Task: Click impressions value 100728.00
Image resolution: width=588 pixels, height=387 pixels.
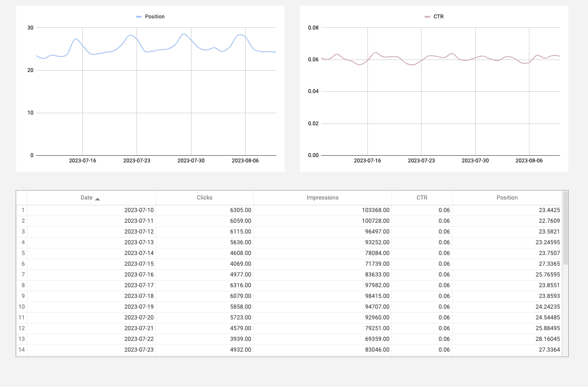Action: point(375,221)
